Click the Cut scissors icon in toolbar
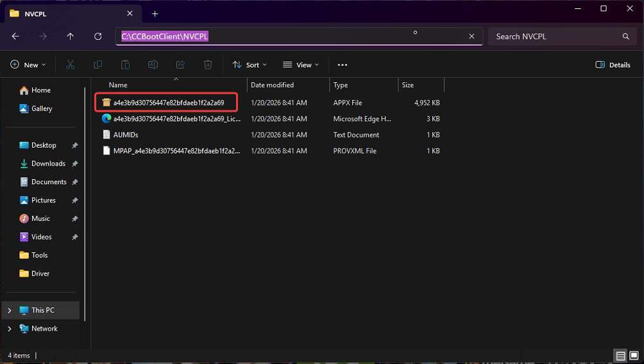The image size is (644, 364). point(71,65)
